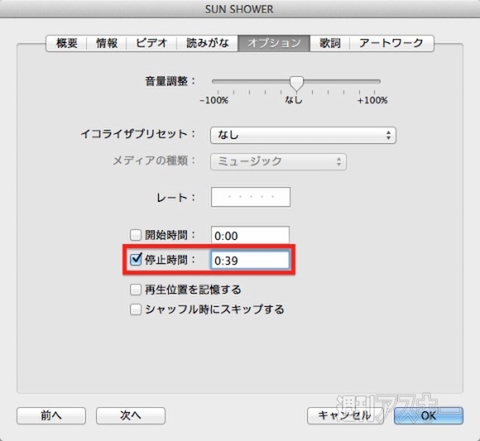Open the 歌詞 tab

330,43
